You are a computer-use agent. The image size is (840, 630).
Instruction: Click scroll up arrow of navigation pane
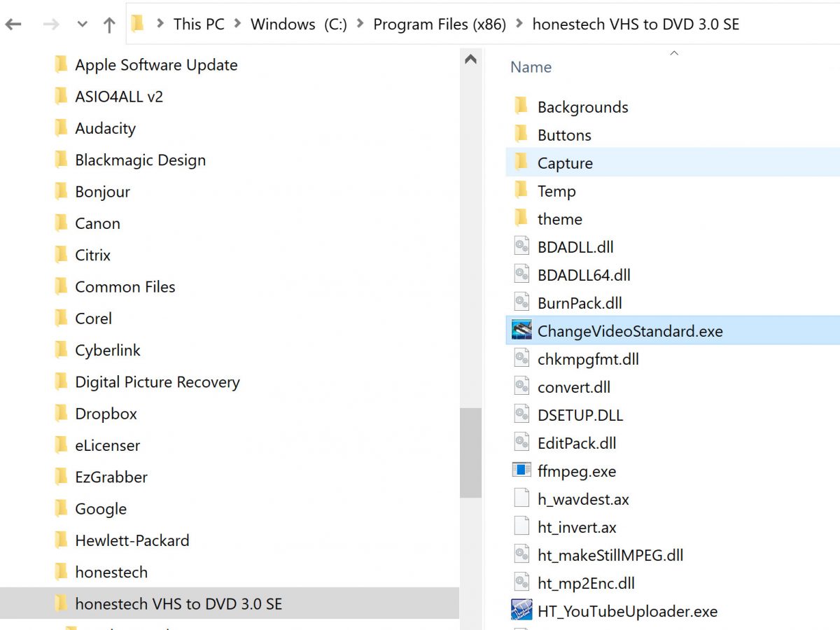[x=470, y=60]
